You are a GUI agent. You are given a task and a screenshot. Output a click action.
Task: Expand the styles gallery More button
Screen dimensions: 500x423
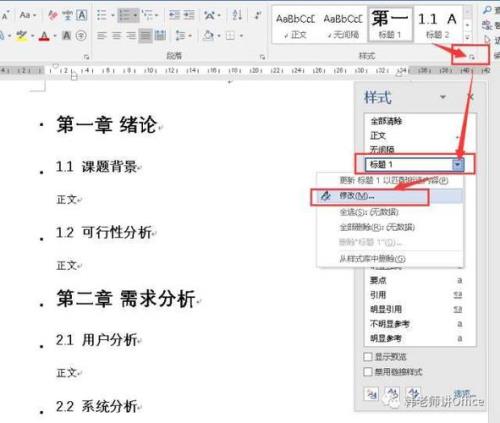pos(468,37)
